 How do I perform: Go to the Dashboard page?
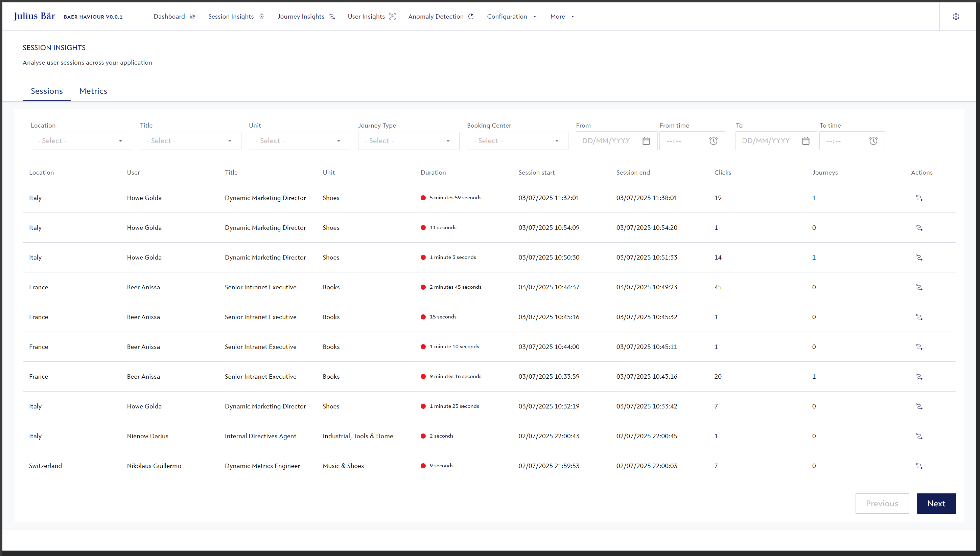coord(174,17)
